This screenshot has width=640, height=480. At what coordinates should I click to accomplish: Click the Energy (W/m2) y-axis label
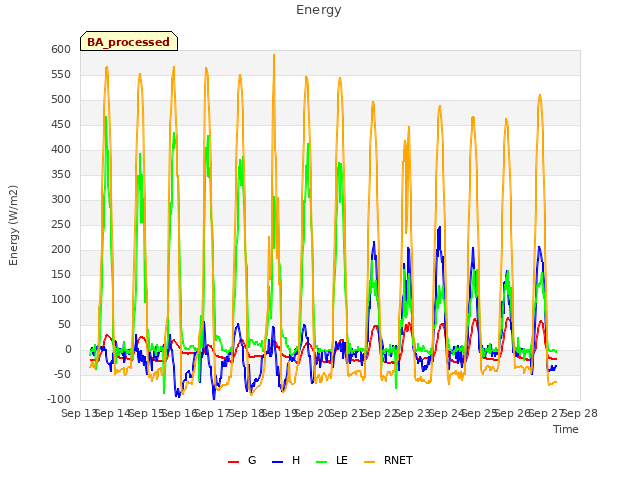pyautogui.click(x=13, y=225)
